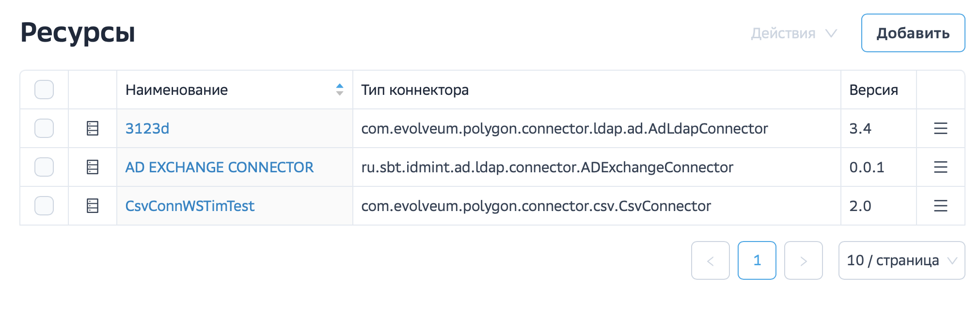Sort by Наименование using the sort arrows
980x333 pixels.
(339, 90)
